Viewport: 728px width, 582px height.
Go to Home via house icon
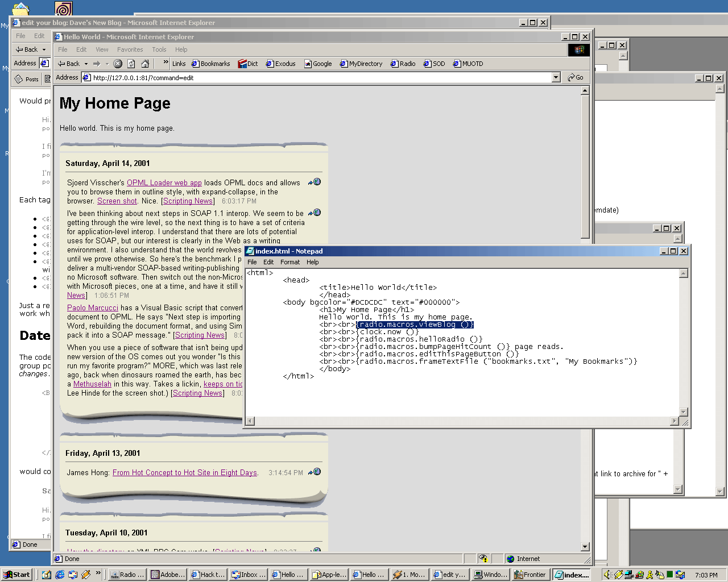tap(145, 64)
